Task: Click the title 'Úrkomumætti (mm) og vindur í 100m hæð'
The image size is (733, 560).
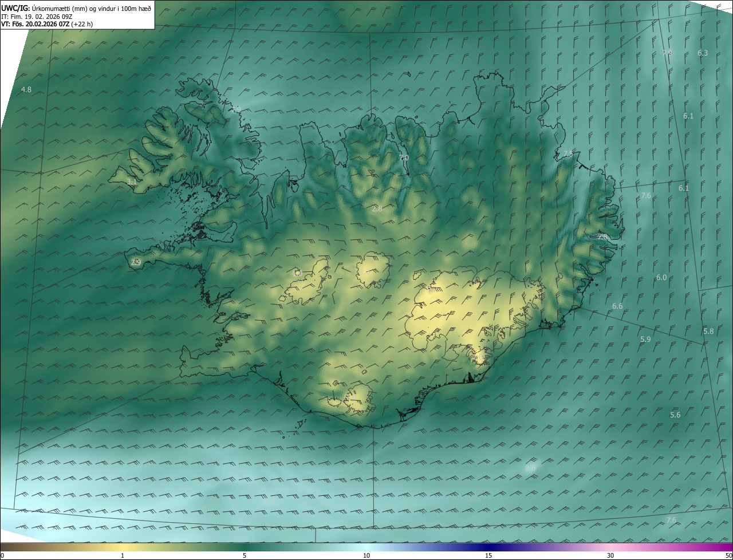Action: 92,8
